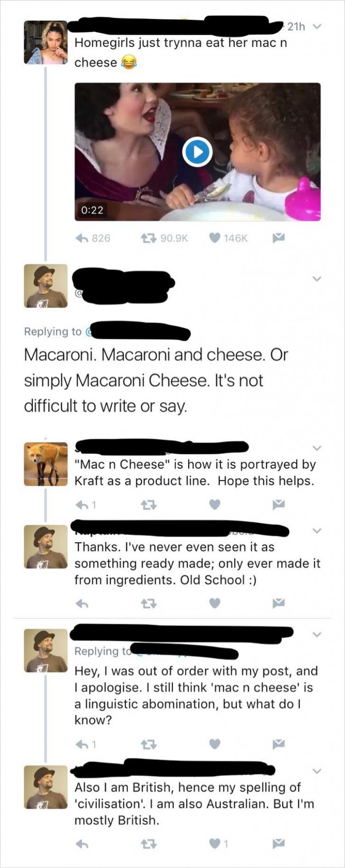The image size is (345, 868).
Task: Expand options chevron on the Macaroni reply
Action: [317, 279]
